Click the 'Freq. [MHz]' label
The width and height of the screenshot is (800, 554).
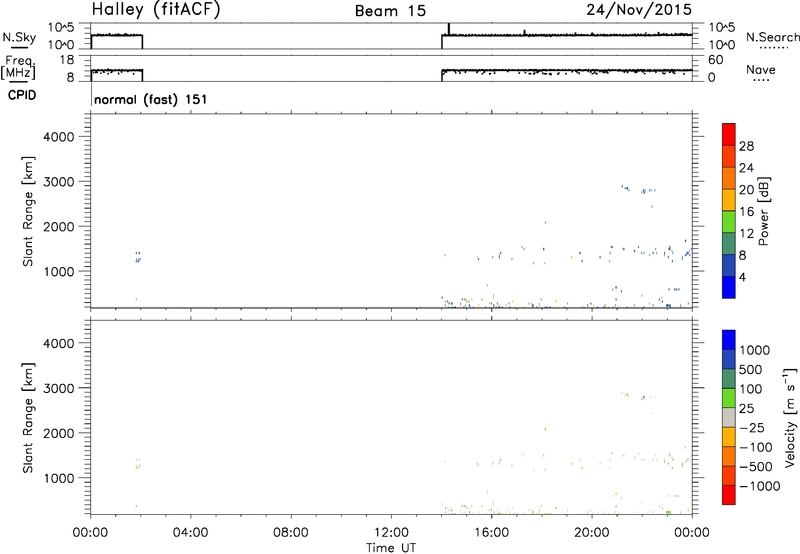[18, 67]
